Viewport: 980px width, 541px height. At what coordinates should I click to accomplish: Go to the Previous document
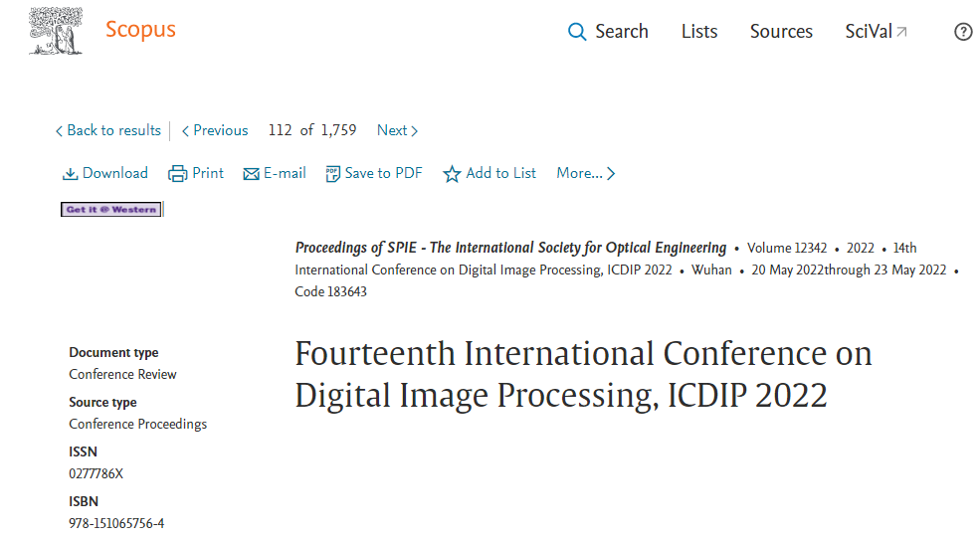215,130
